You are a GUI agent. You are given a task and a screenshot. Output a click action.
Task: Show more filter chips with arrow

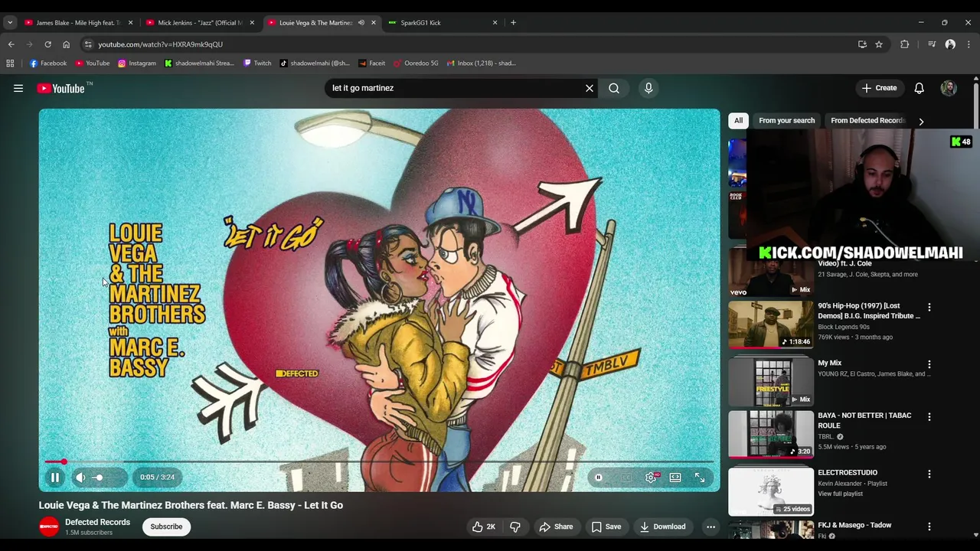coord(921,121)
